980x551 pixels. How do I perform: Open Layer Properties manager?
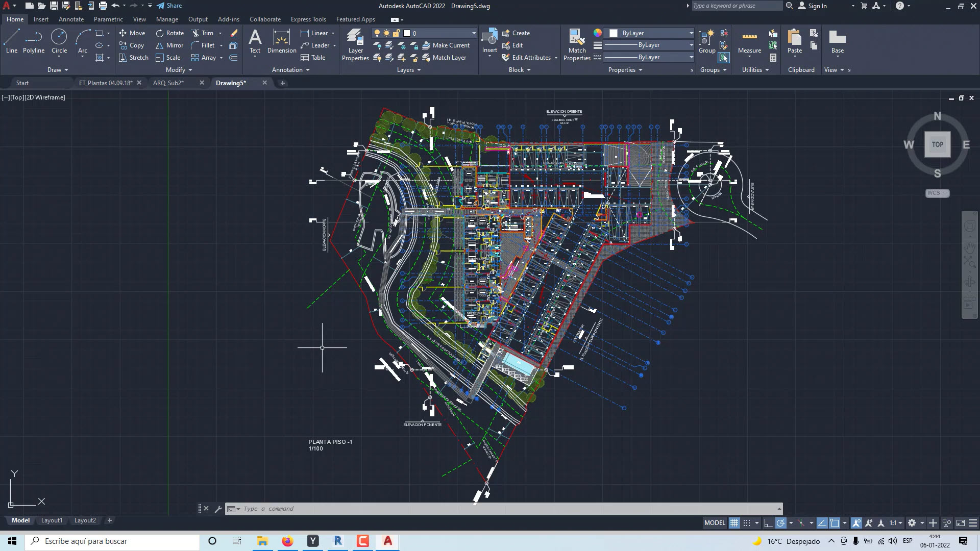click(x=355, y=45)
